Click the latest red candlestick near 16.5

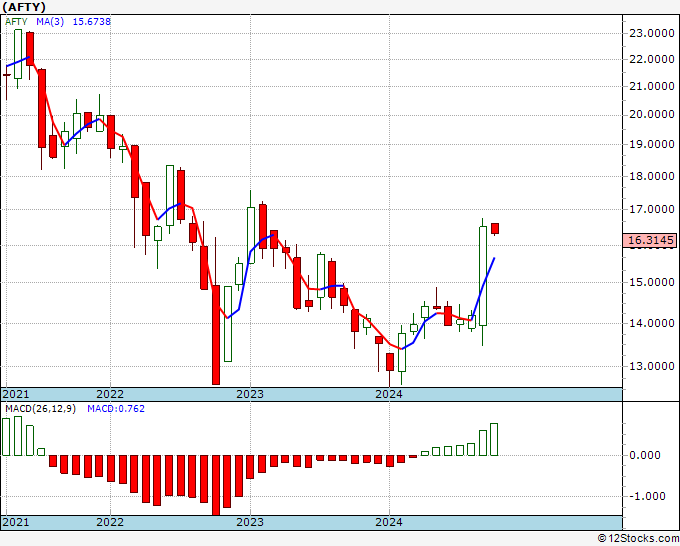coord(495,229)
